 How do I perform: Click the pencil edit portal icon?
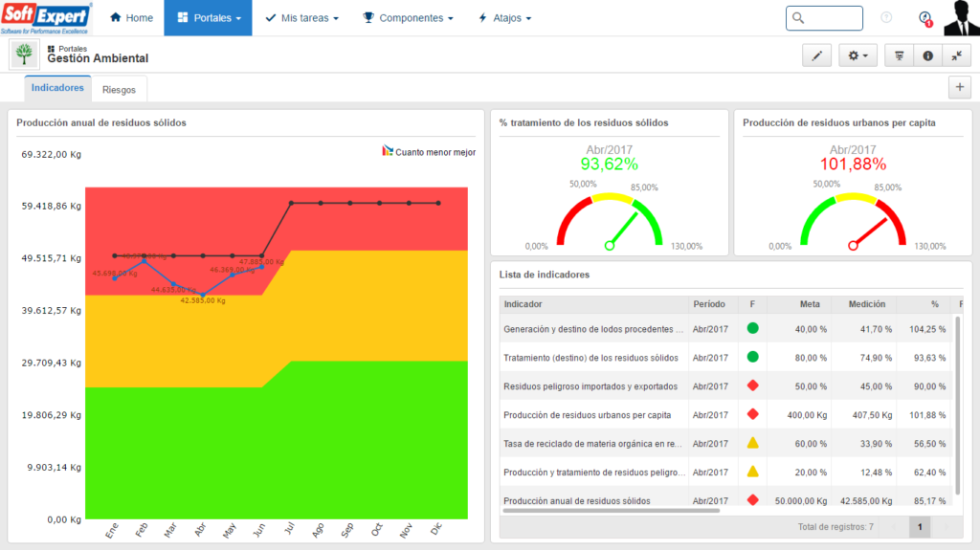[816, 55]
